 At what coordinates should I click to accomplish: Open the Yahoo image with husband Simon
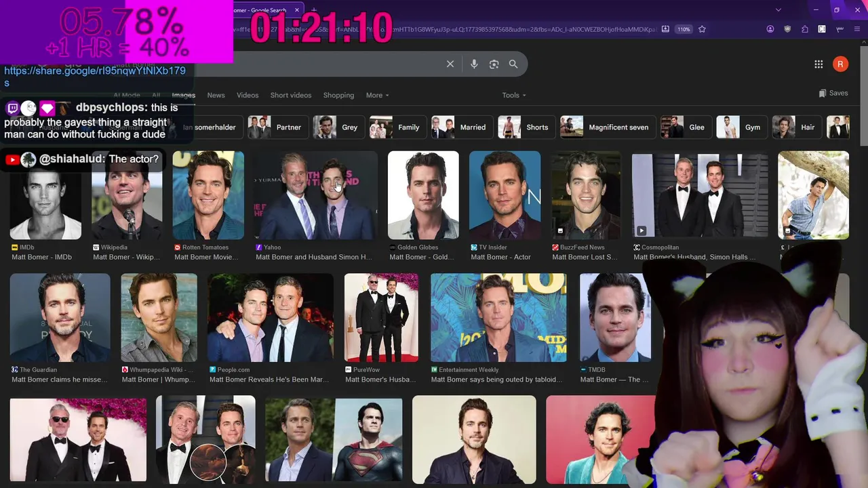[x=316, y=195]
